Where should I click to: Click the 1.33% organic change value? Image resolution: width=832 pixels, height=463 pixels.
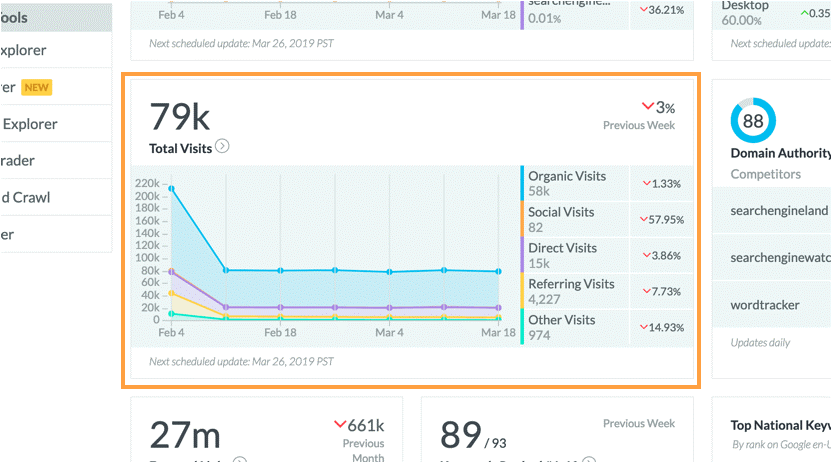[x=665, y=184]
